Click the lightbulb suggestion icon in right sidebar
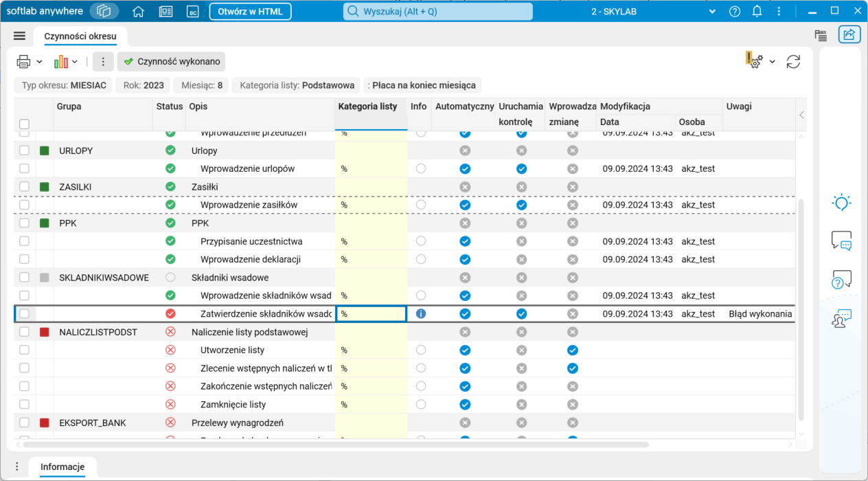 pos(843,202)
